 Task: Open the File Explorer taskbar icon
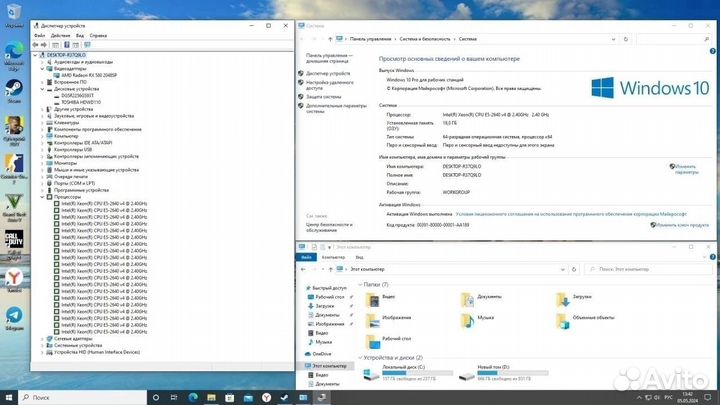coord(211,398)
